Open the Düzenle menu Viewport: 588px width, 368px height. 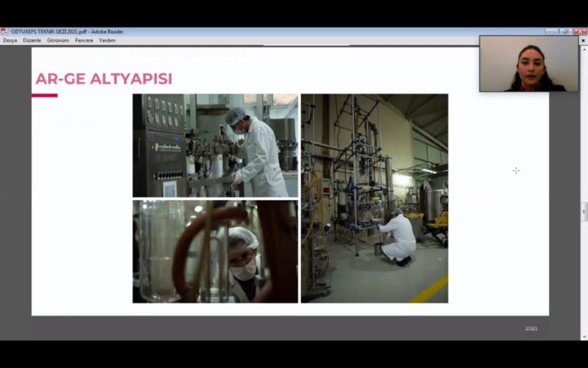32,40
